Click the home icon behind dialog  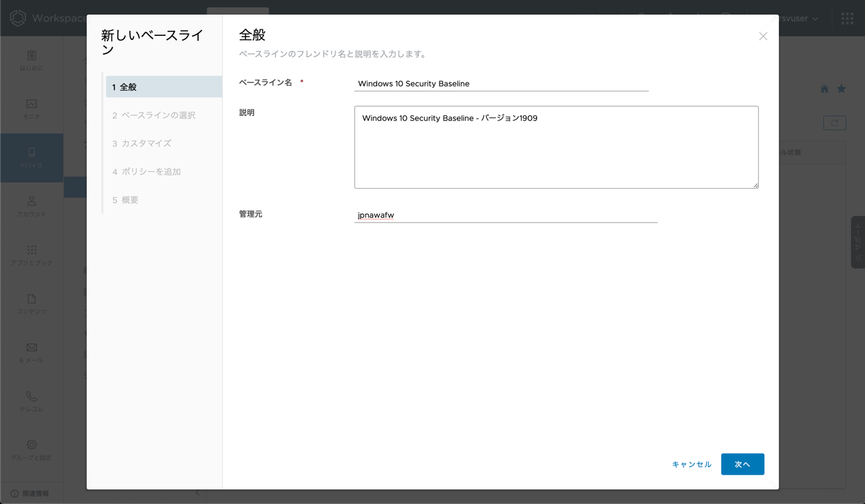coord(824,89)
